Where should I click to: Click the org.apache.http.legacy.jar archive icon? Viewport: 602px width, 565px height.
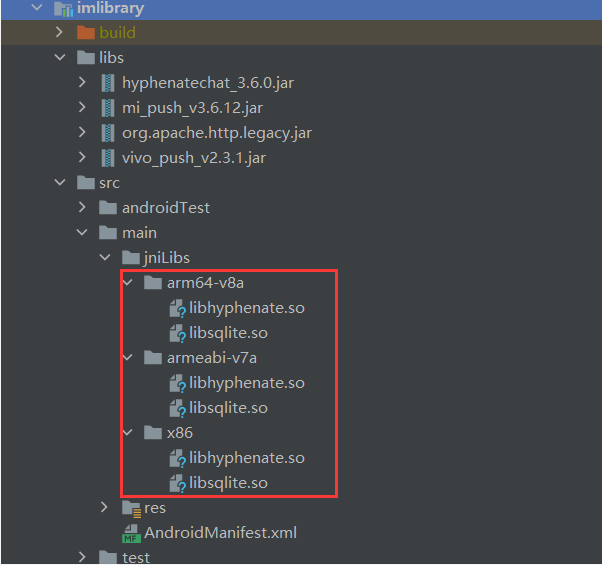coord(108,133)
